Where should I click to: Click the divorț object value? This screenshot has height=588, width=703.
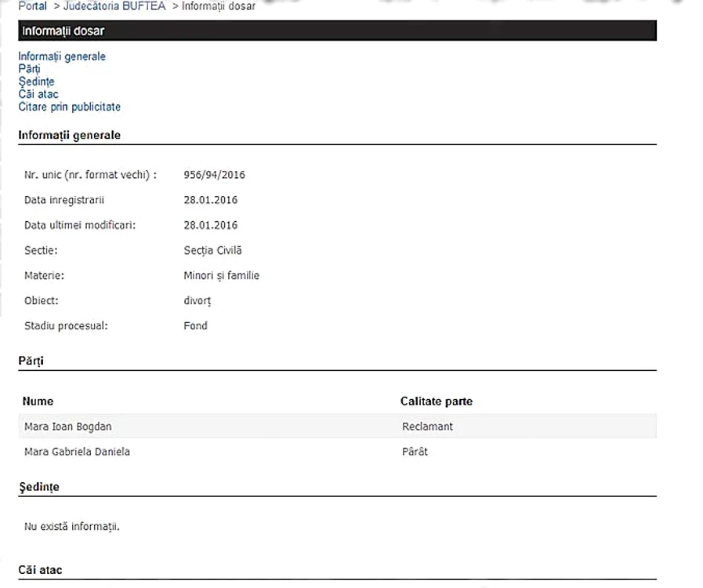[197, 300]
